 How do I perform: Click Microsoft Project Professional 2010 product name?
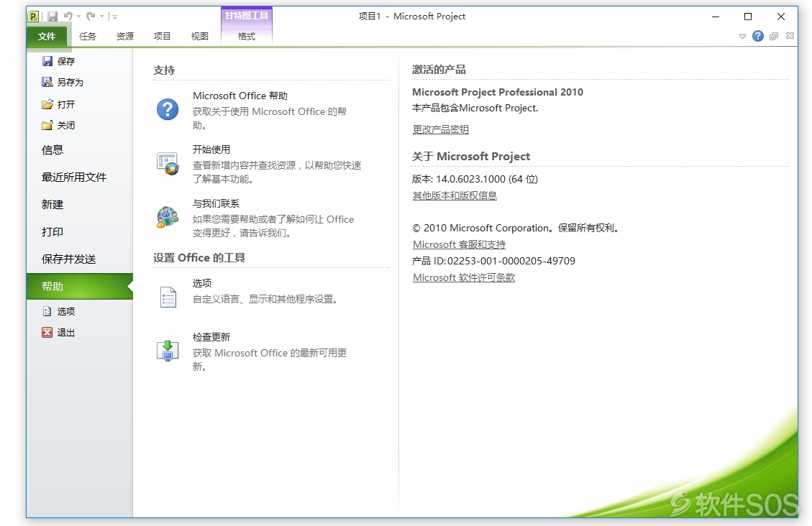[498, 92]
